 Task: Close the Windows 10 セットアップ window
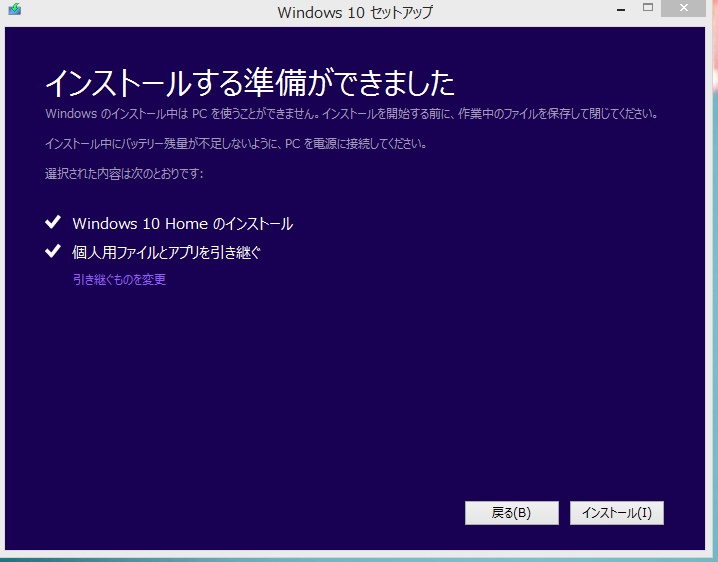[683, 8]
